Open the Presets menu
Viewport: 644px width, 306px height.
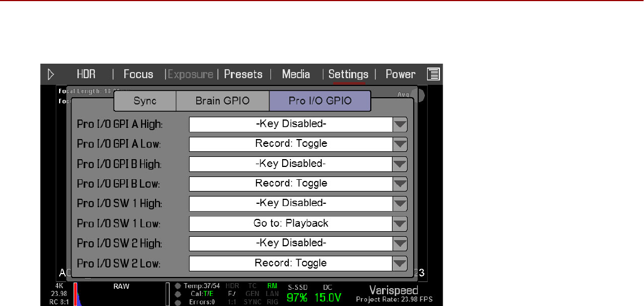coord(243,74)
